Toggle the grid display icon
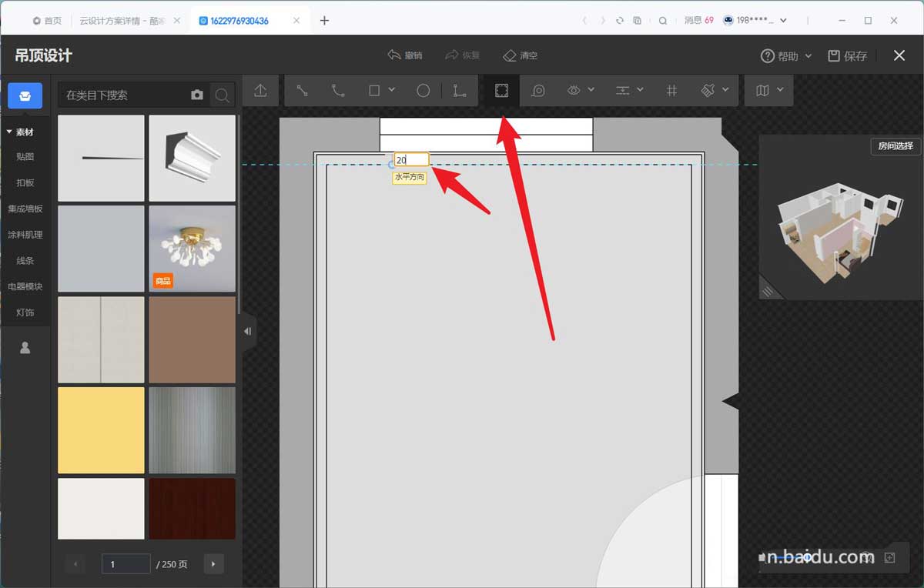Screen dimensions: 924x588 point(671,91)
